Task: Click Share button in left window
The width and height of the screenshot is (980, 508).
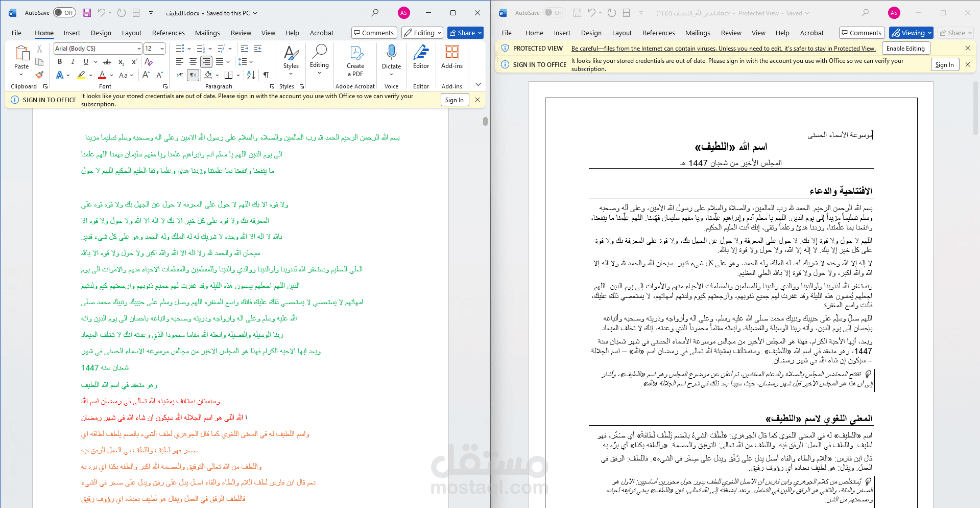Action: pyautogui.click(x=465, y=33)
